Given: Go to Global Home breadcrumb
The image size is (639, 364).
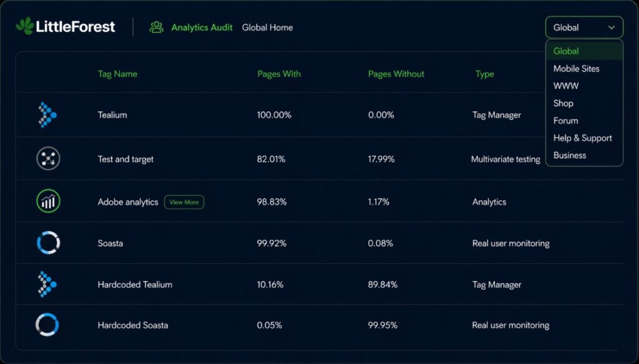Looking at the screenshot, I should (x=267, y=27).
